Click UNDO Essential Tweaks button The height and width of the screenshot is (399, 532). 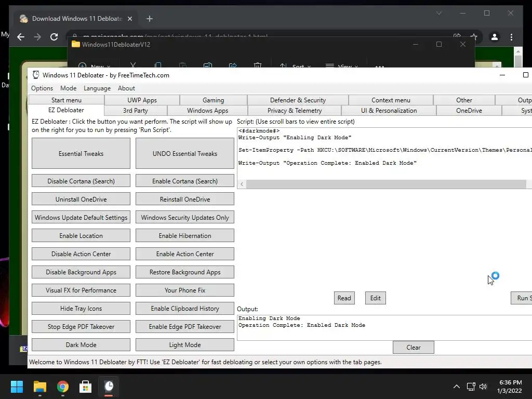click(184, 153)
